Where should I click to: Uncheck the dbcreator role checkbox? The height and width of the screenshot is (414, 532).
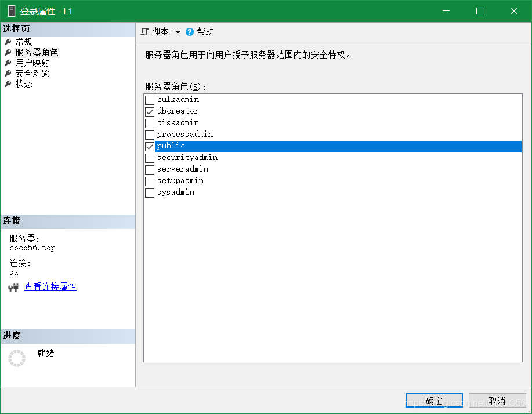point(150,111)
